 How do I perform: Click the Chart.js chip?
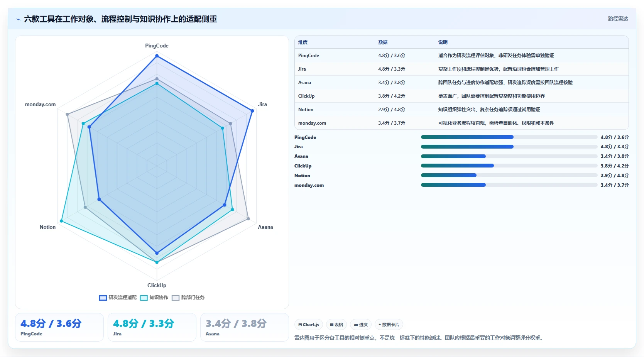[309, 325]
